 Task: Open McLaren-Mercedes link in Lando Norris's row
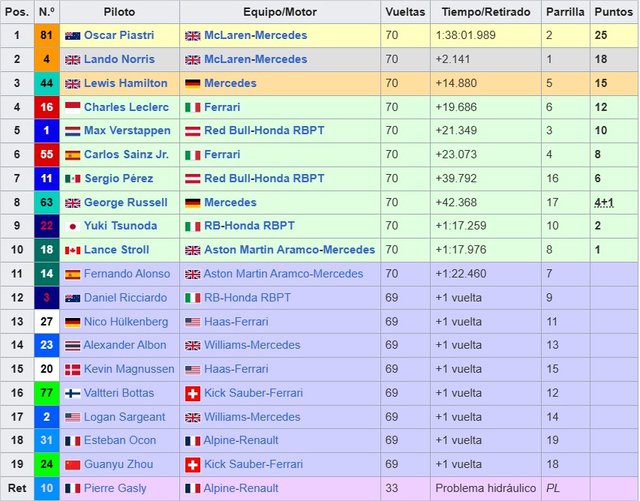point(256,60)
